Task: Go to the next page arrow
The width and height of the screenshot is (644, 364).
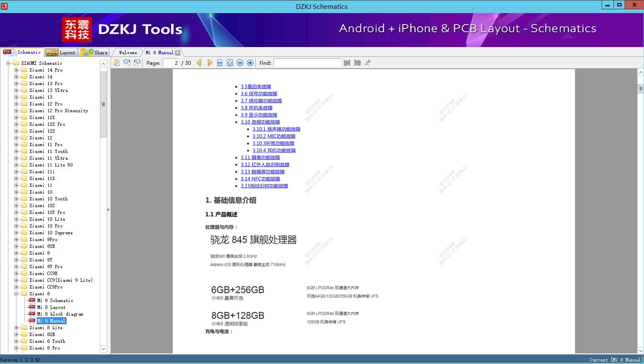Action: [x=210, y=63]
